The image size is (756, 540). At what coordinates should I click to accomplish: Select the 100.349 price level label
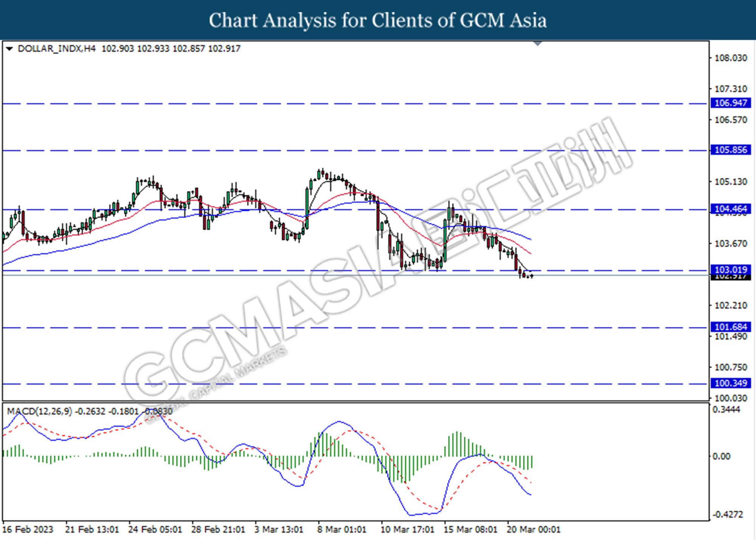tap(730, 383)
